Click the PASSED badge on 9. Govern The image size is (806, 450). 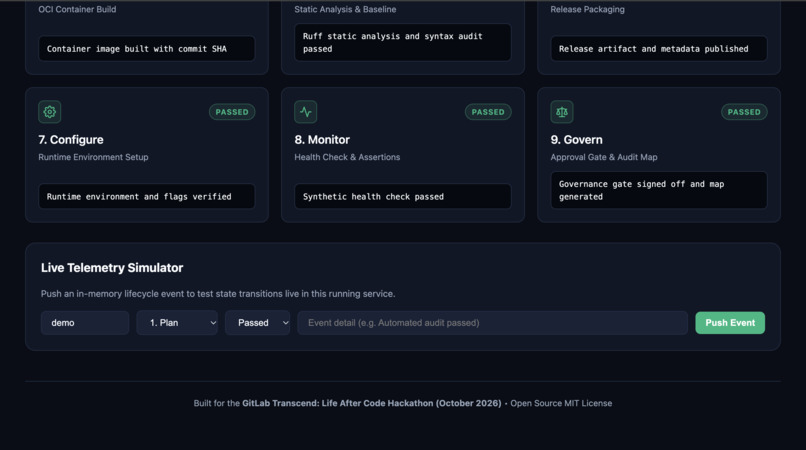[x=744, y=112]
